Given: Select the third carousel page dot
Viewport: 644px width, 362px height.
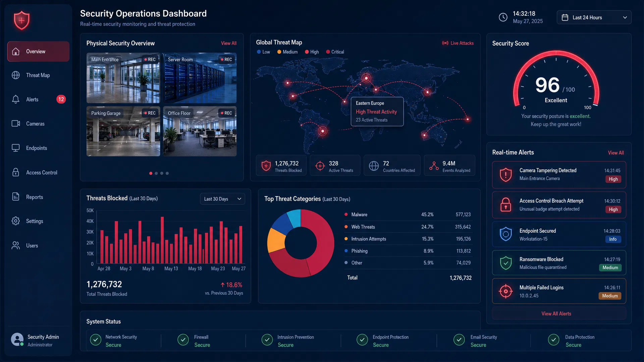Looking at the screenshot, I should [x=162, y=173].
